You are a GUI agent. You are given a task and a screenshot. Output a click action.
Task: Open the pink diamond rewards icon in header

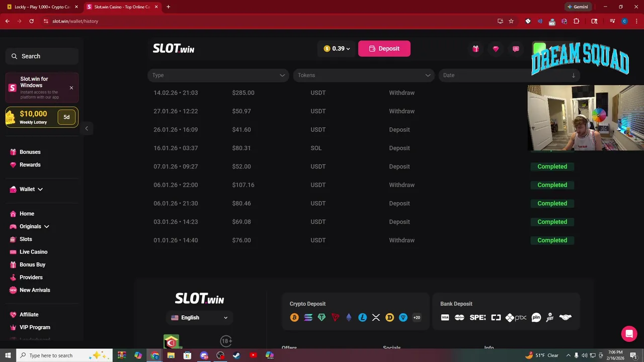(x=496, y=49)
